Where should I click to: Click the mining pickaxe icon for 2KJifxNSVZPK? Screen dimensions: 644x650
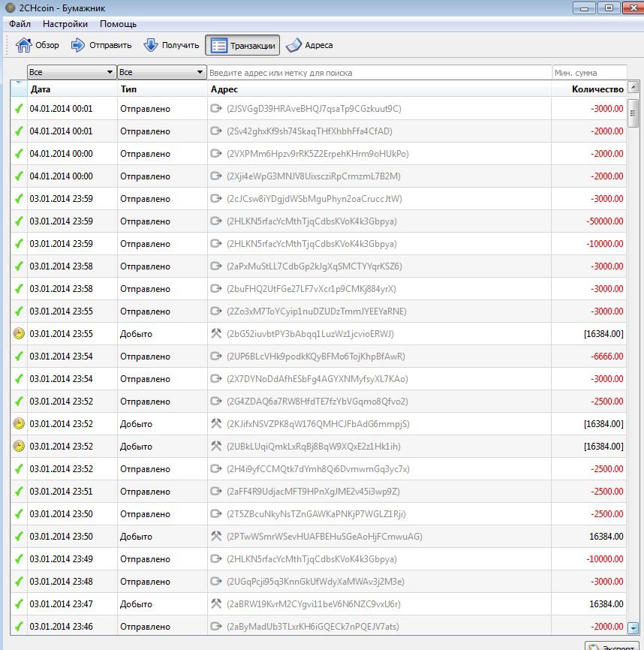point(216,423)
